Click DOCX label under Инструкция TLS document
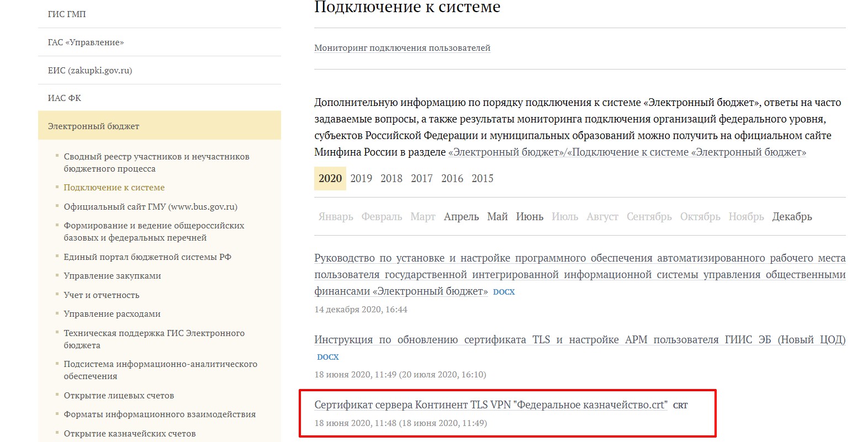The height and width of the screenshot is (442, 868). (x=328, y=357)
